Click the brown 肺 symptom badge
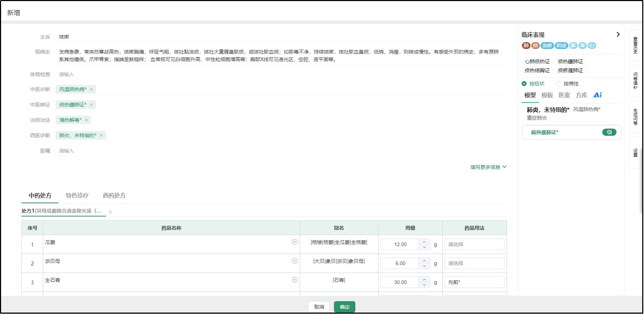Image resolution: width=644 pixels, height=314 pixels. [x=526, y=45]
